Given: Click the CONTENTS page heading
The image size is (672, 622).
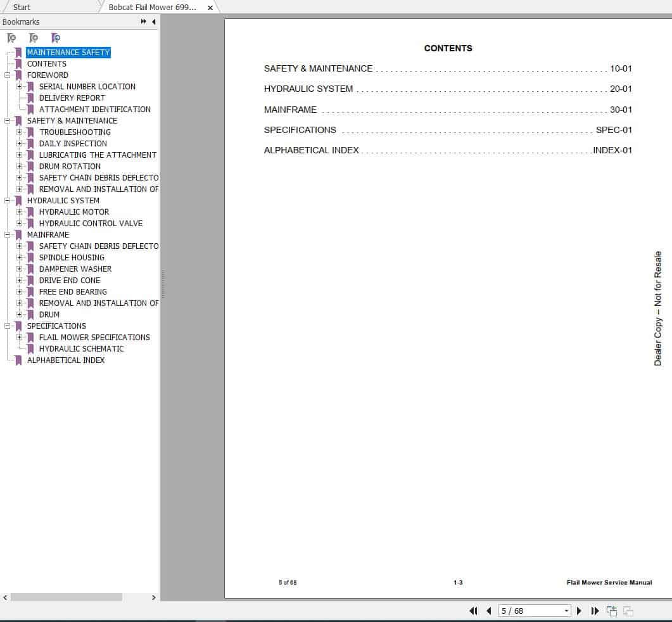Looking at the screenshot, I should [448, 48].
